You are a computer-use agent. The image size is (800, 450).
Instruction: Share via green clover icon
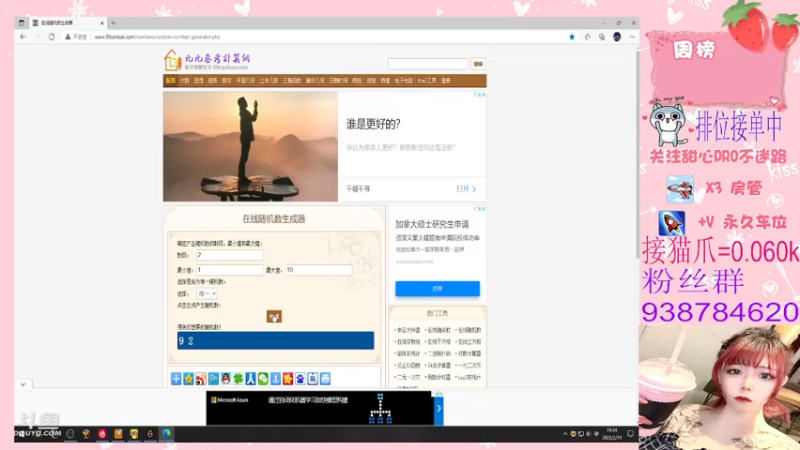point(238,378)
